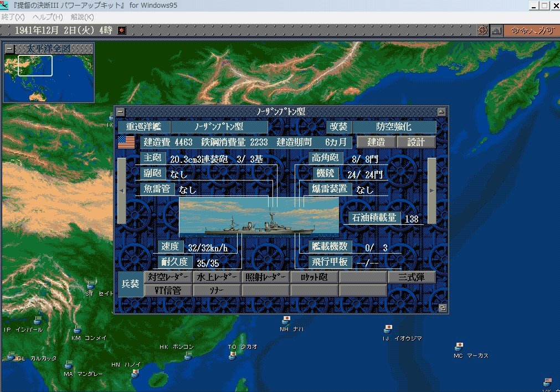Click the 石油積載量 fuel capacity label
The image size is (560, 392).
tap(374, 218)
